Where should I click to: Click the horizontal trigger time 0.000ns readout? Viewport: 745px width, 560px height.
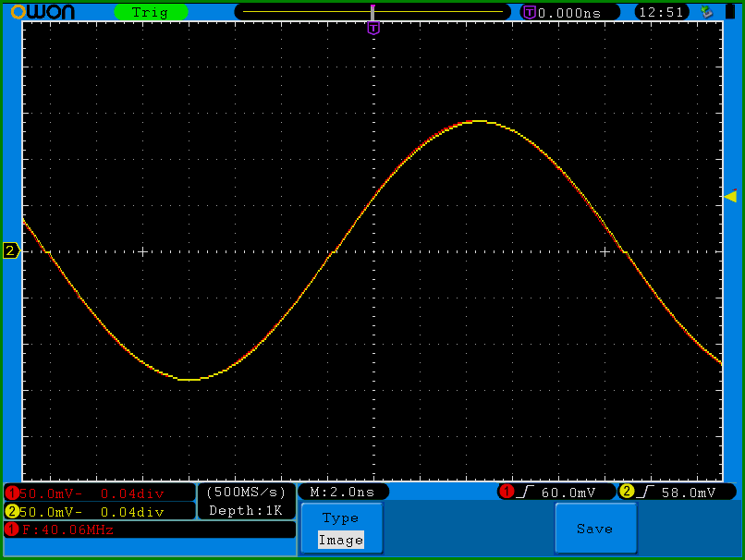(x=569, y=12)
